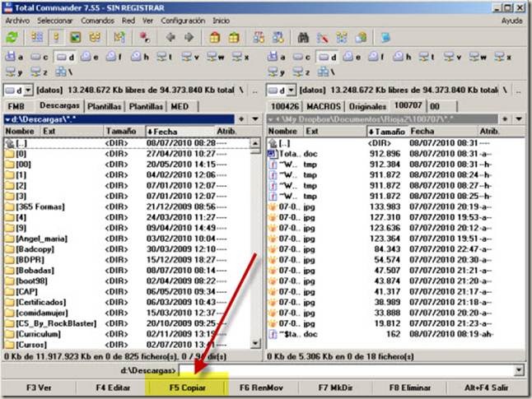Select drive c in right drive bar
532x399 pixels.
coord(301,57)
